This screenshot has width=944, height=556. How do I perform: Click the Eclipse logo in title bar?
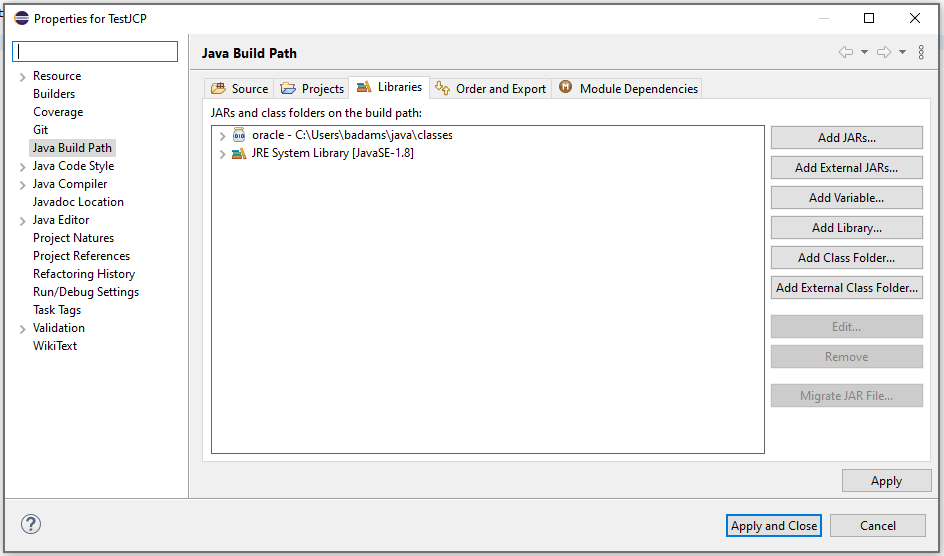21,18
